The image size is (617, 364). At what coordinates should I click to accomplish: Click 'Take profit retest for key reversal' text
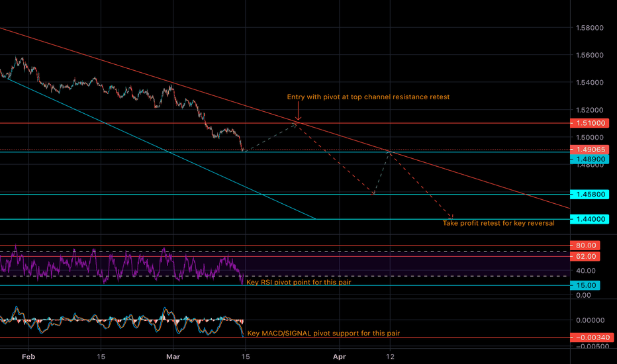click(498, 223)
